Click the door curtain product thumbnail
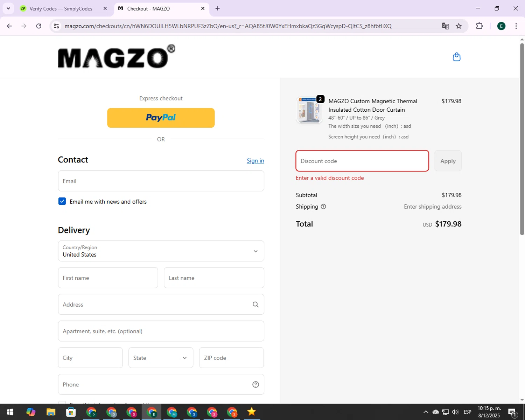Image resolution: width=525 pixels, height=420 pixels. click(309, 110)
